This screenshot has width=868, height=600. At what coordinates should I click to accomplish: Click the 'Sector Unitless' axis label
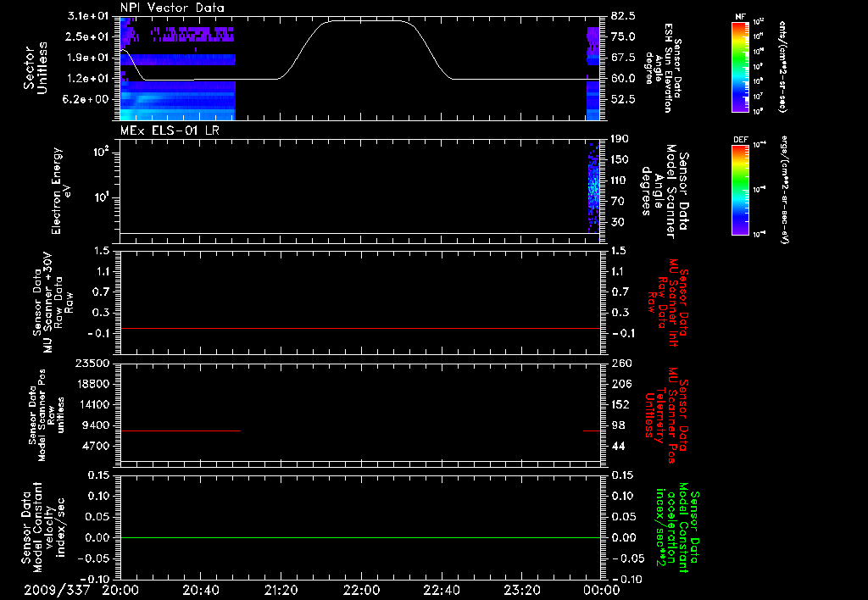(x=35, y=68)
